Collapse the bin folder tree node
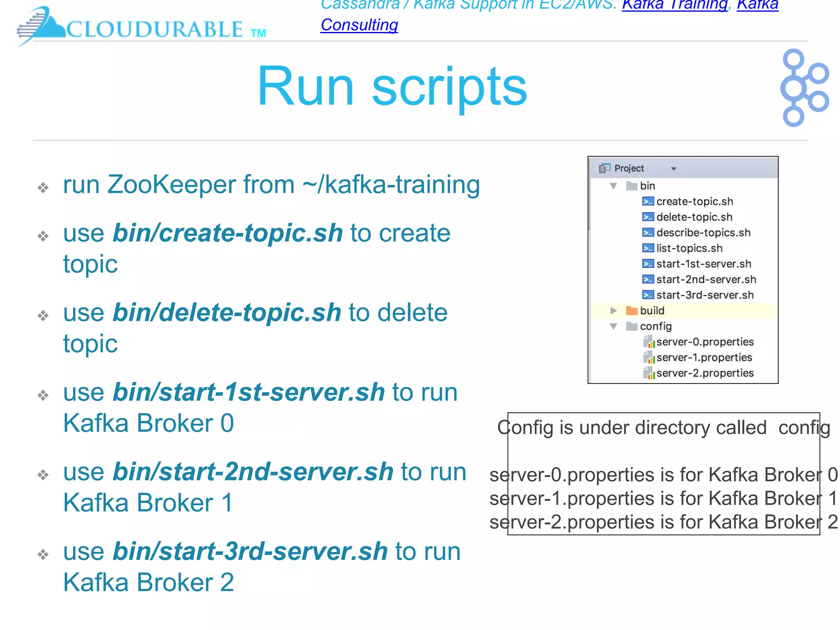Viewport: 840px width, 630px height. point(614,186)
